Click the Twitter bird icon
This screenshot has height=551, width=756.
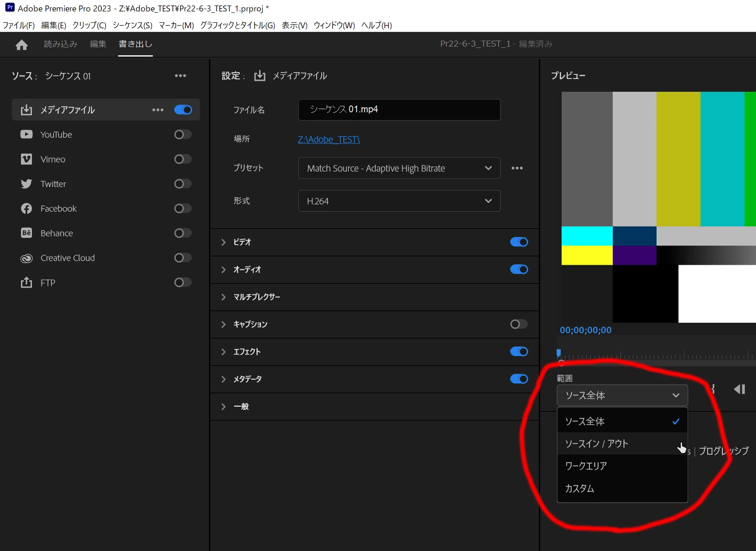coord(26,184)
